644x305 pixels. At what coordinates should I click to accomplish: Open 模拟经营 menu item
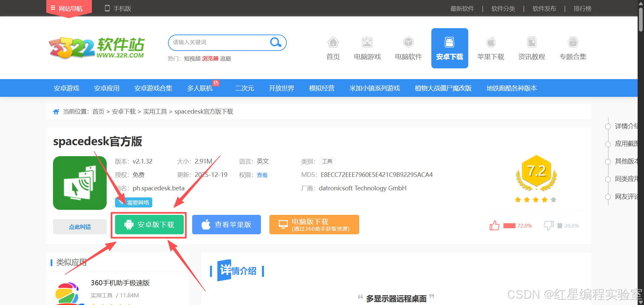pyautogui.click(x=322, y=88)
